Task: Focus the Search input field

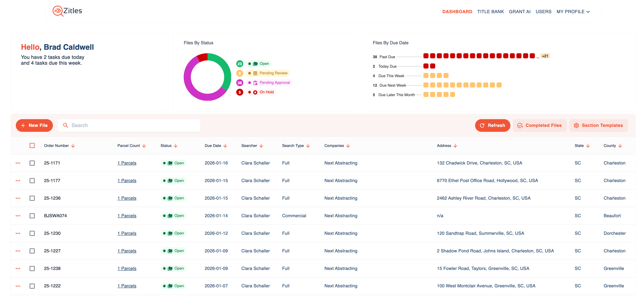Action: coord(133,125)
